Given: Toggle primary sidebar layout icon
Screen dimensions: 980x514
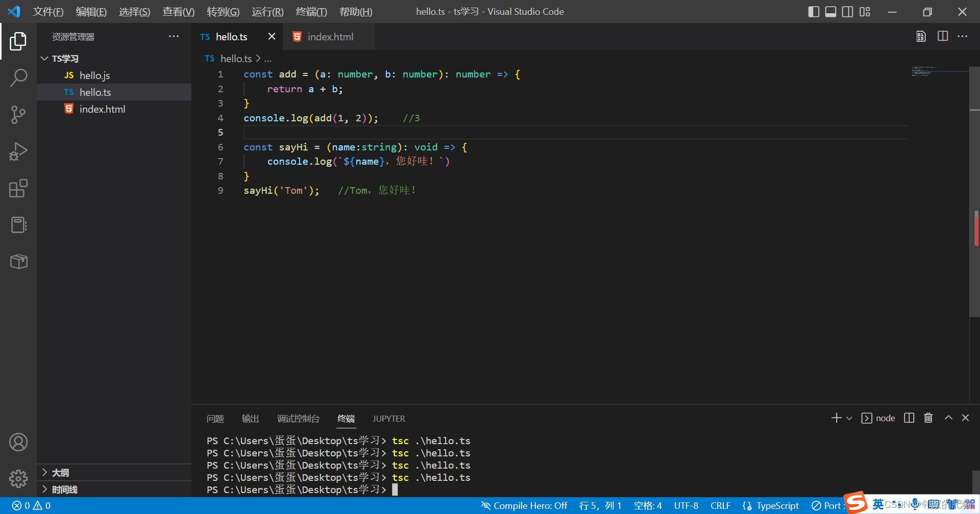Looking at the screenshot, I should 814,12.
